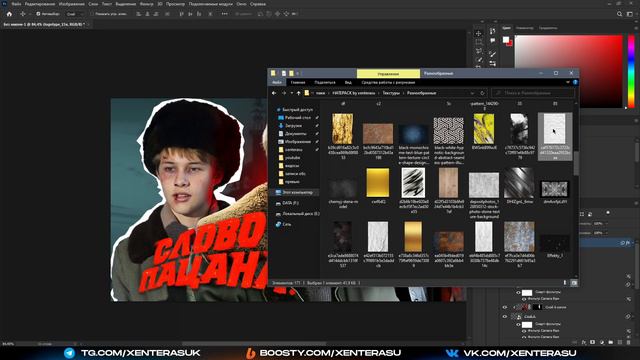The width and height of the screenshot is (640, 360).
Task: Open youtube folder in Explorer sidebar
Action: tap(293, 158)
